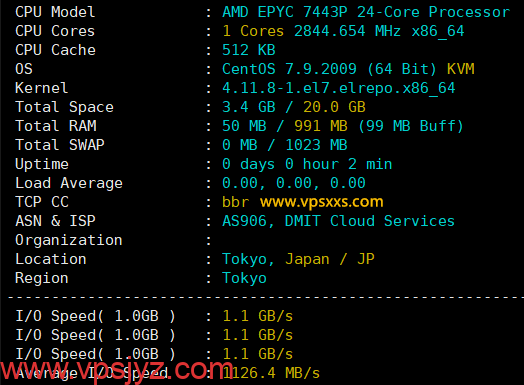Click the KVM virtualization text
Viewport: 524px width, 385px height.
pos(461,69)
